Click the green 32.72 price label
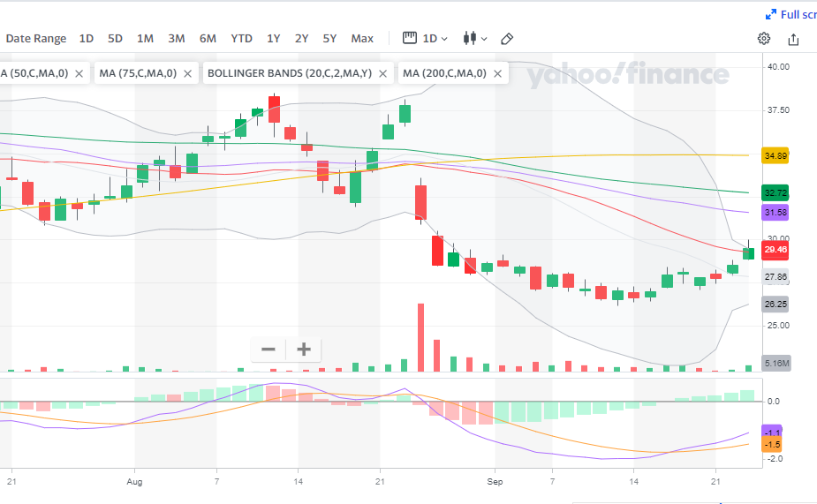The image size is (817, 504). click(x=775, y=192)
